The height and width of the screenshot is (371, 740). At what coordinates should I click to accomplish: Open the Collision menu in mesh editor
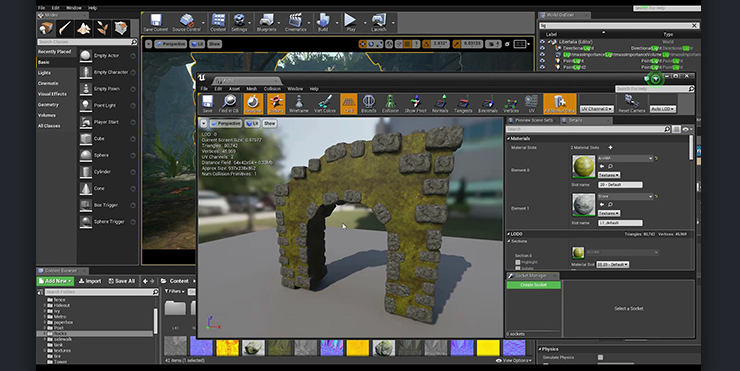272,89
